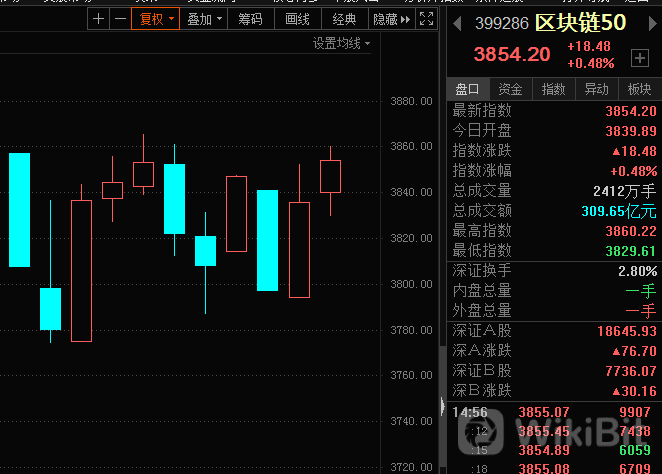Click 深证A股 value 18645.93
Screen dimensions: 662x474
(627, 331)
